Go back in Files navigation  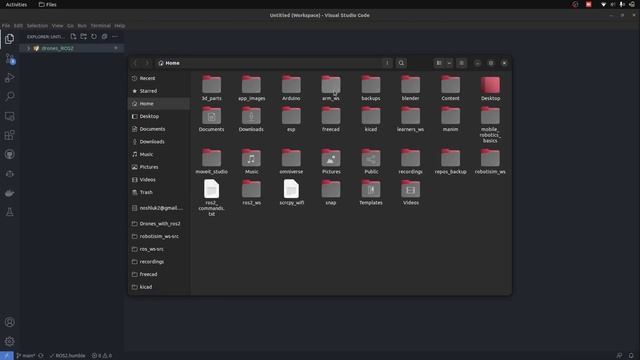[135, 63]
